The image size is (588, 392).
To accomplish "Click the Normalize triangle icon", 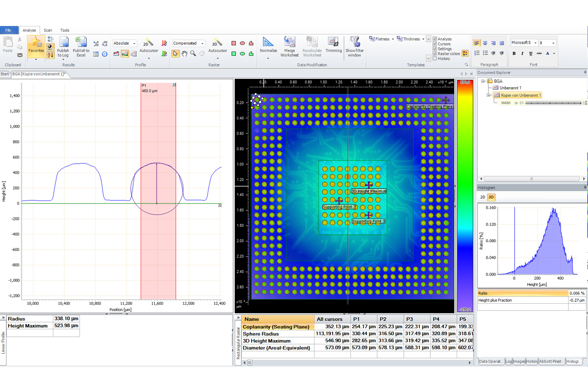I will (268, 43).
